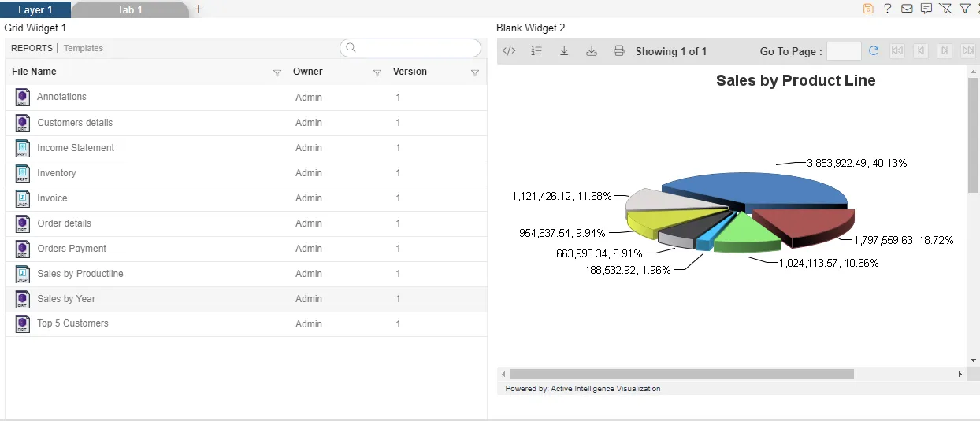This screenshot has width=980, height=421.
Task: Click the Go To Page input box
Action: click(x=844, y=51)
